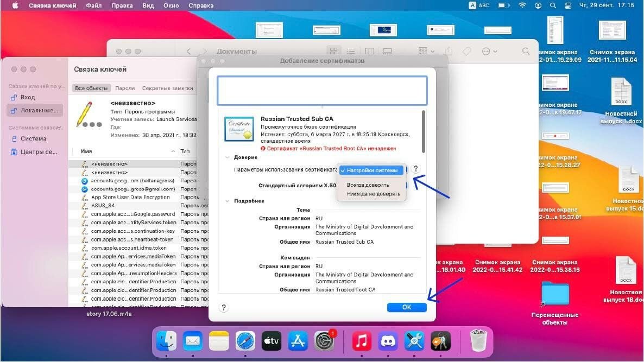Open the ABC input source menu
Image resolution: width=644 pixels, height=362 pixels.
479,6
